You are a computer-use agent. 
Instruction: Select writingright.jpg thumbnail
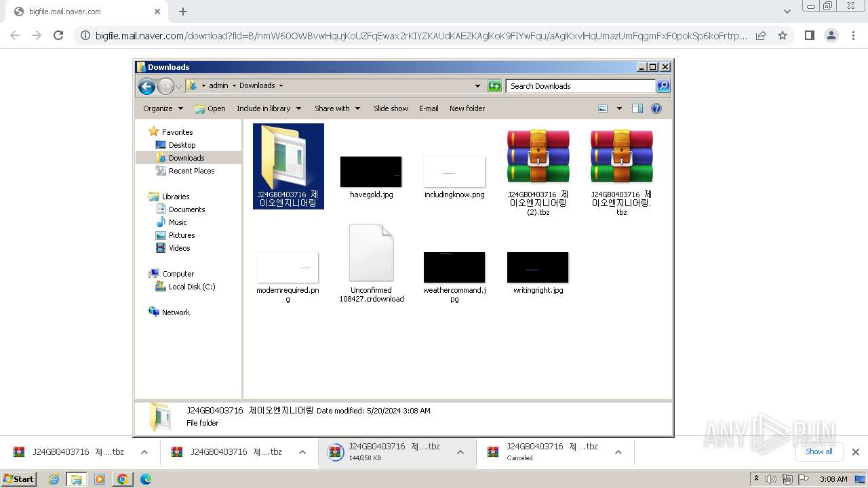538,267
